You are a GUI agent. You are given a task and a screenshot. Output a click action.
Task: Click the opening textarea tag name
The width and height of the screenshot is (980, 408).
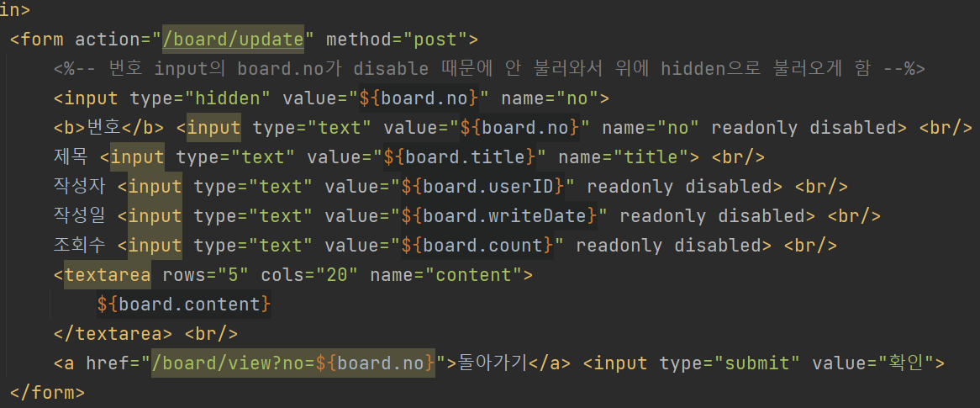coord(108,275)
